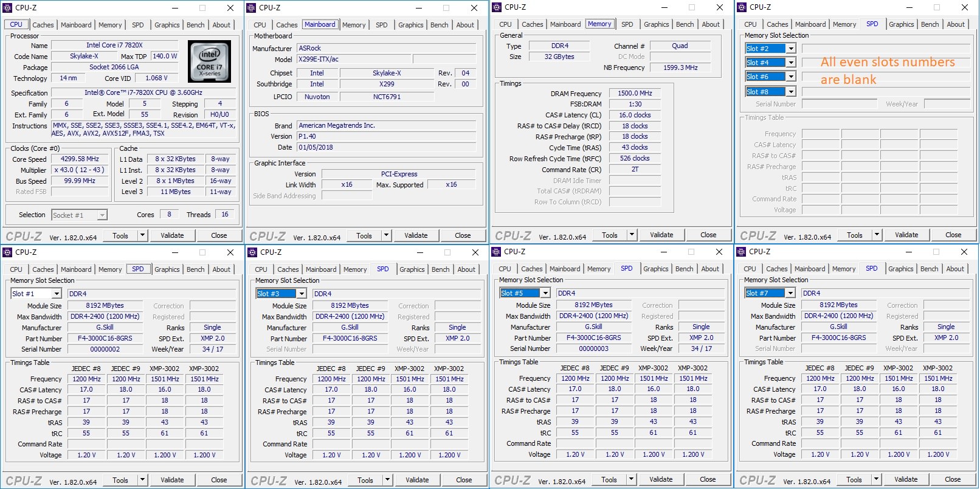Click the CPU-Z title icon in the Slot #7 window
This screenshot has width=980, height=489.
742,251
